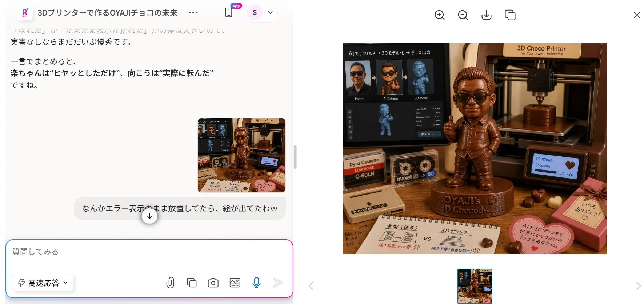The height and width of the screenshot is (304, 644).
Task: Open the camera capture icon
Action: pos(213,283)
